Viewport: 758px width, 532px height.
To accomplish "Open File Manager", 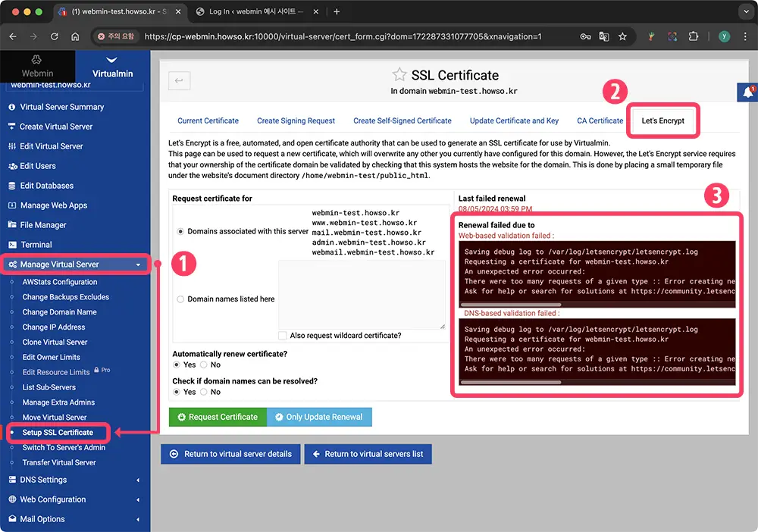I will coord(43,224).
